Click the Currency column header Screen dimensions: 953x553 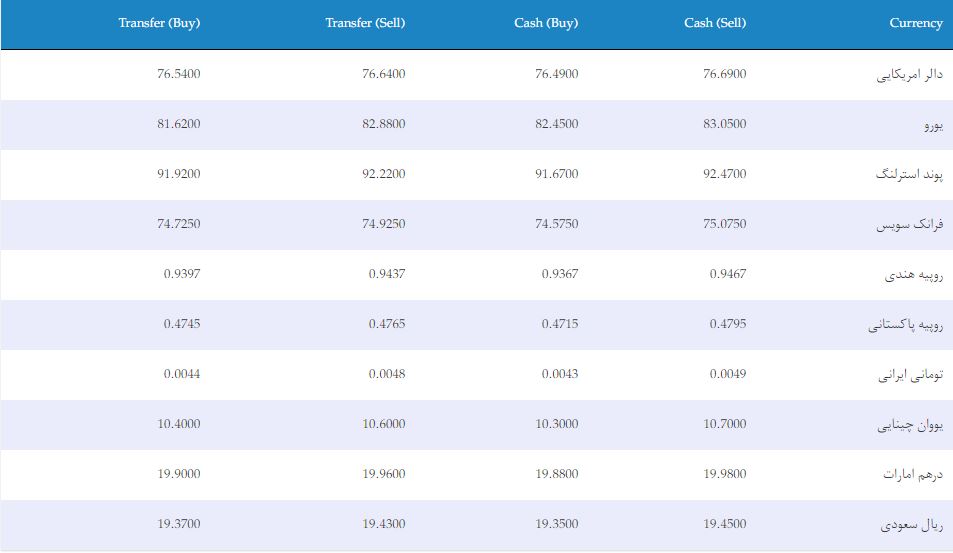(916, 23)
